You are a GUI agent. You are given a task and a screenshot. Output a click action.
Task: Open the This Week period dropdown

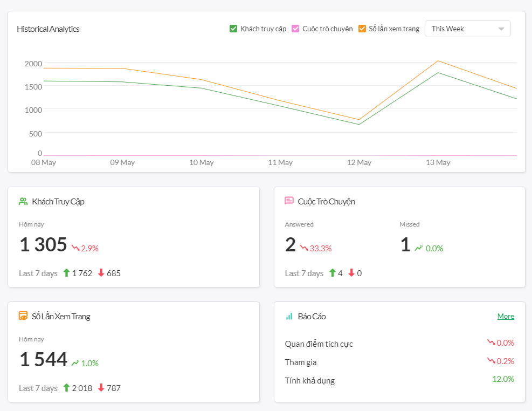[x=467, y=29]
